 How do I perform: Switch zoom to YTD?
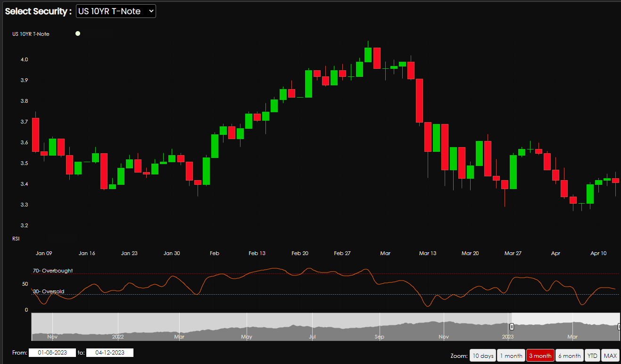(x=592, y=356)
